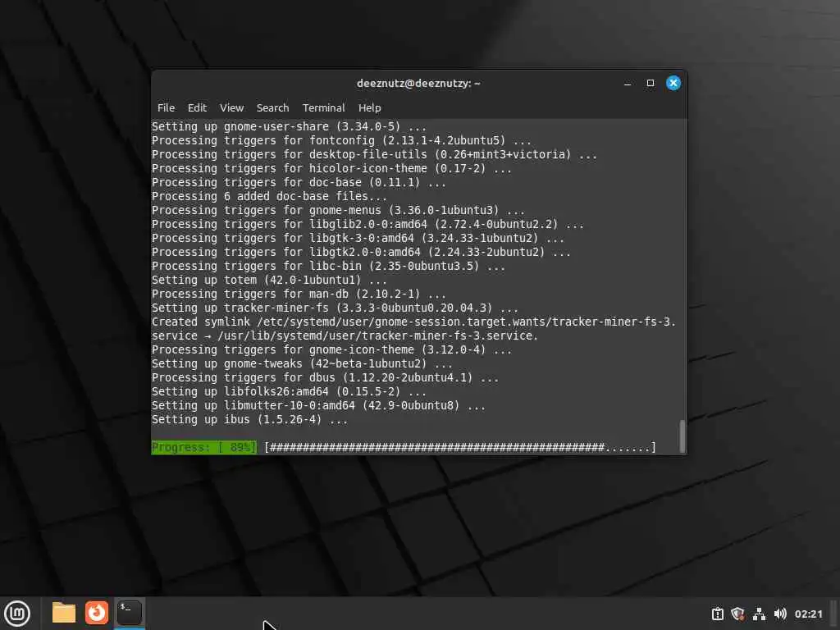Screen dimensions: 840x630
Task: Click the line 'Processing triggers for dbus'
Action: [325, 377]
